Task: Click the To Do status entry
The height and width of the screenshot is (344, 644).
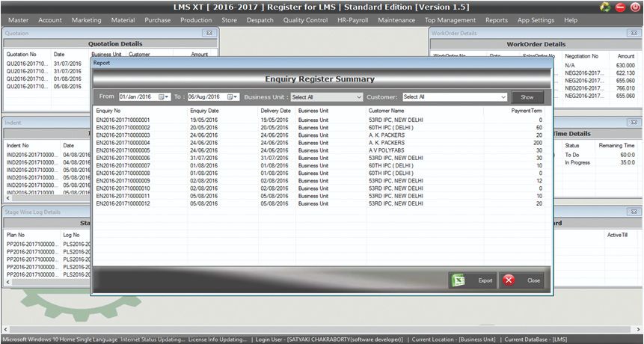Action: click(x=572, y=155)
